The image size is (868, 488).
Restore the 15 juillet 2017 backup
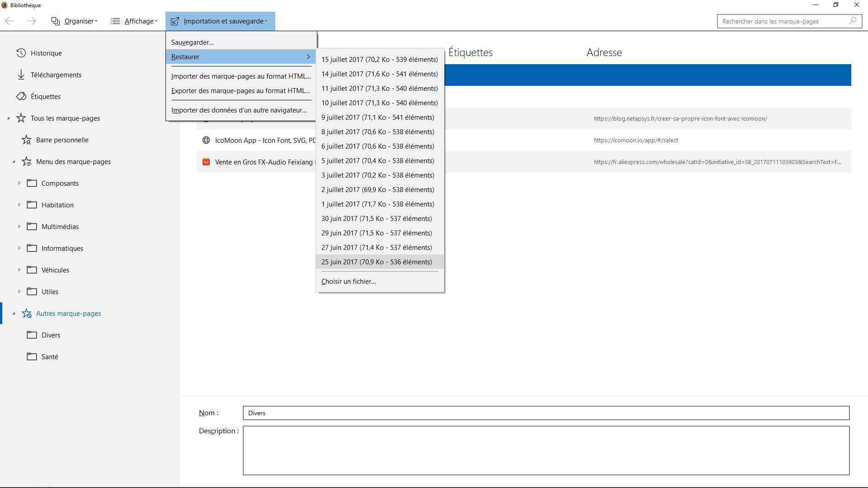point(380,59)
